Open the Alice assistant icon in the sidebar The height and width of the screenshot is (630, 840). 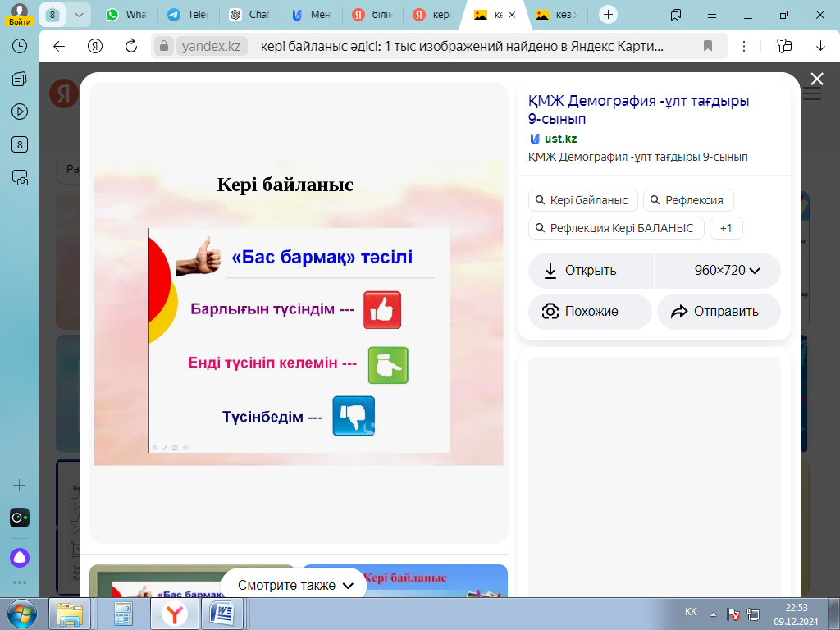click(20, 558)
